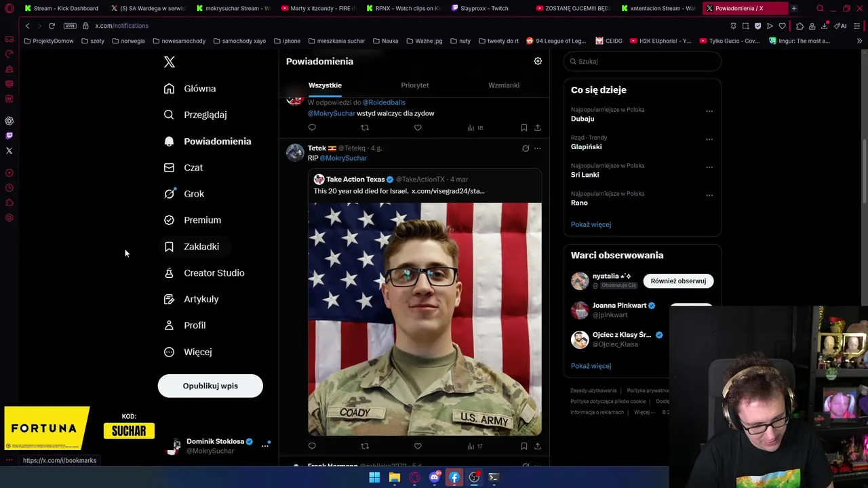The width and height of the screenshot is (868, 488).
Task: Open @Roldedballs profile mention link
Action: (x=384, y=102)
